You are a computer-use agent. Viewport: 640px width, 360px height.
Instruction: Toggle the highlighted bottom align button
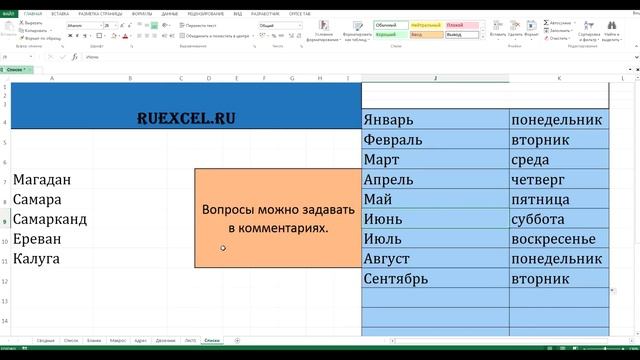point(154,25)
